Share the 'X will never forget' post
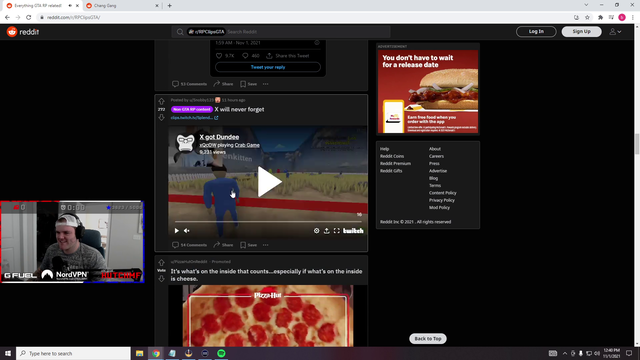 click(x=223, y=245)
